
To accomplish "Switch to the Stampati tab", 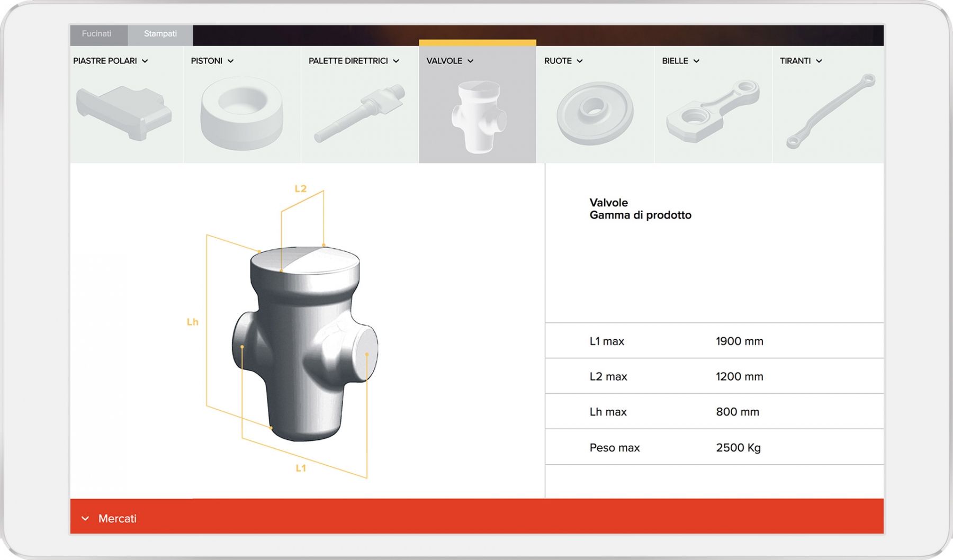I will click(x=160, y=34).
